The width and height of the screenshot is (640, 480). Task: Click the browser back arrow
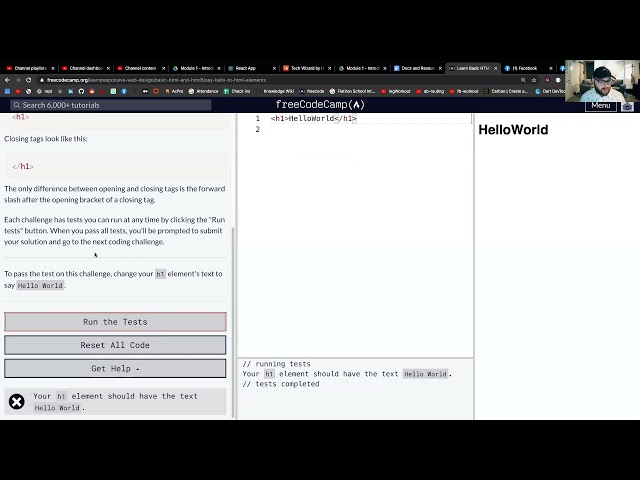tap(7, 80)
